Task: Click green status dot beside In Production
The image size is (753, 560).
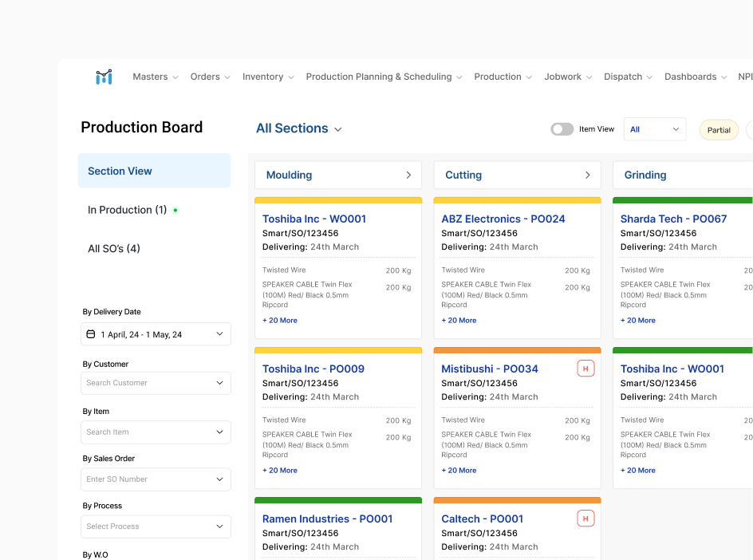Action: pyautogui.click(x=175, y=211)
